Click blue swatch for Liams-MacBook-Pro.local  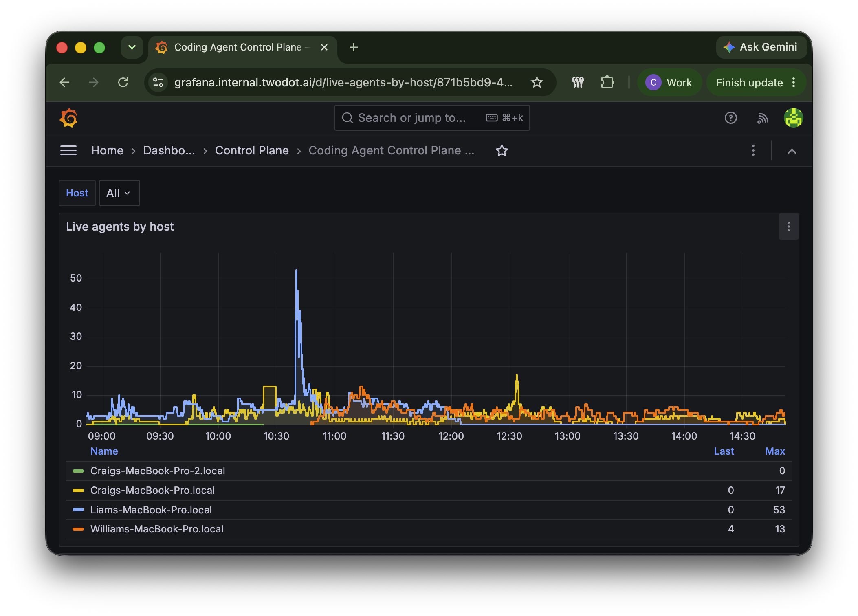(78, 510)
